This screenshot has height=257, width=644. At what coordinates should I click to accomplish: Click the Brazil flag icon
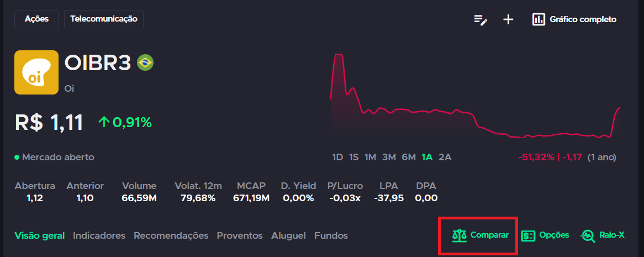[x=145, y=63]
